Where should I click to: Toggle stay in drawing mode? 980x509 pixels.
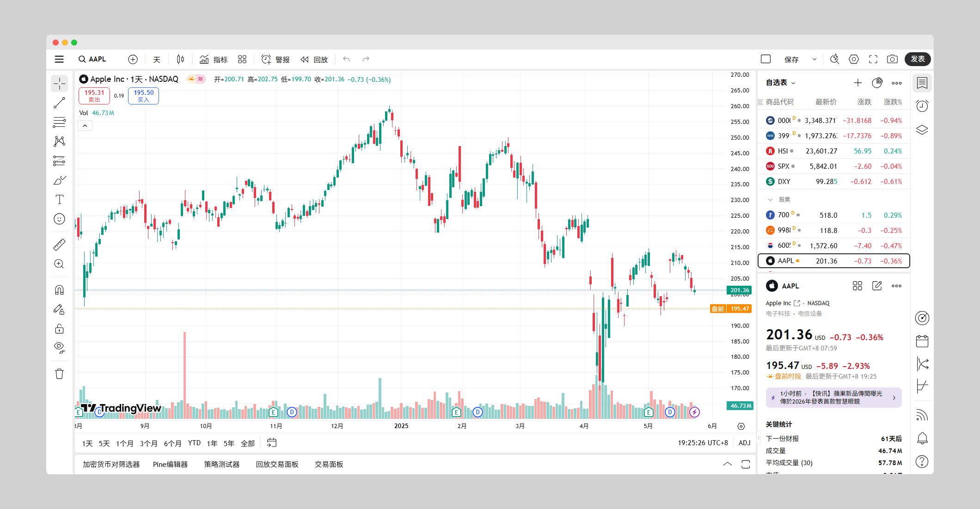pos(60,309)
